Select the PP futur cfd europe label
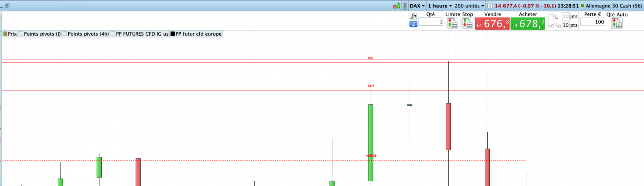The image size is (644, 186). click(x=199, y=34)
